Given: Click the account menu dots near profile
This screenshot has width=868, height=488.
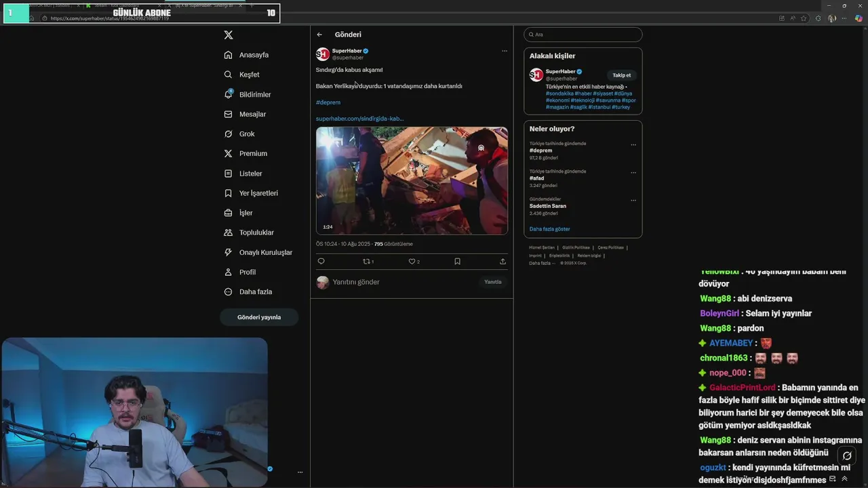Looking at the screenshot, I should point(300,472).
